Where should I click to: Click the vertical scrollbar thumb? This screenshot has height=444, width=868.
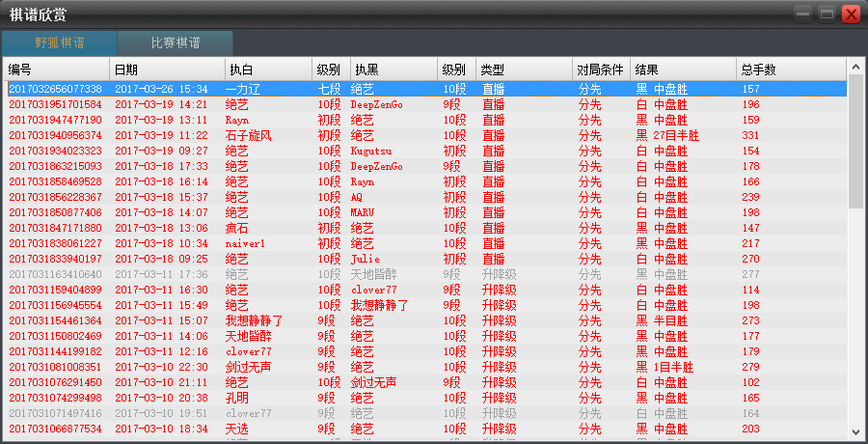[x=856, y=140]
